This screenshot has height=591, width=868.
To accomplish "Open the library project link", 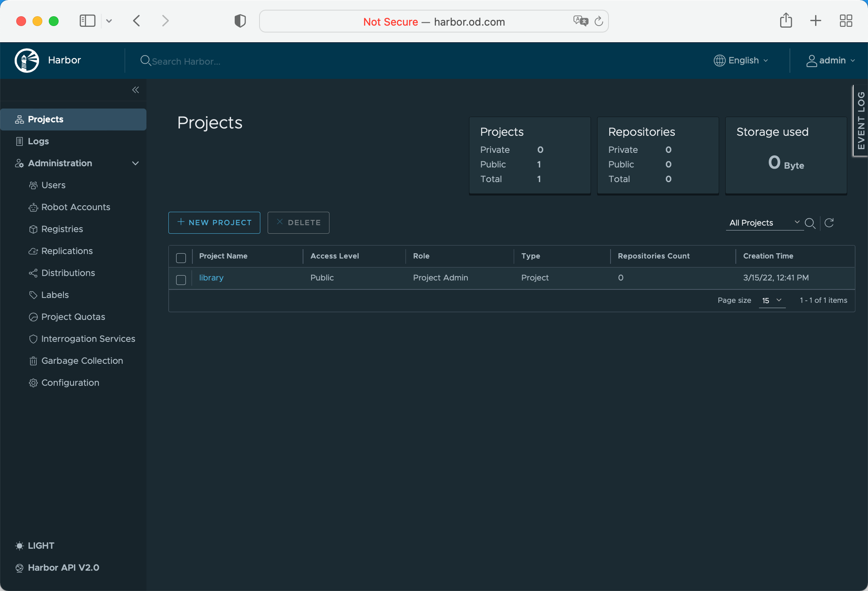I will tap(211, 278).
